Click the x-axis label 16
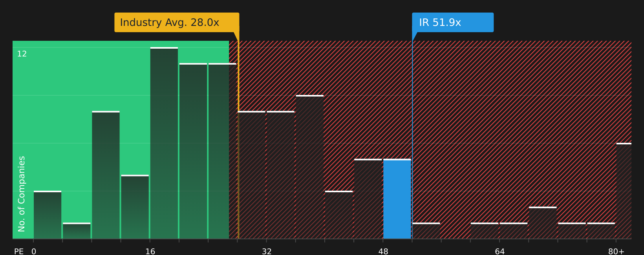The image size is (644, 255). tap(150, 251)
